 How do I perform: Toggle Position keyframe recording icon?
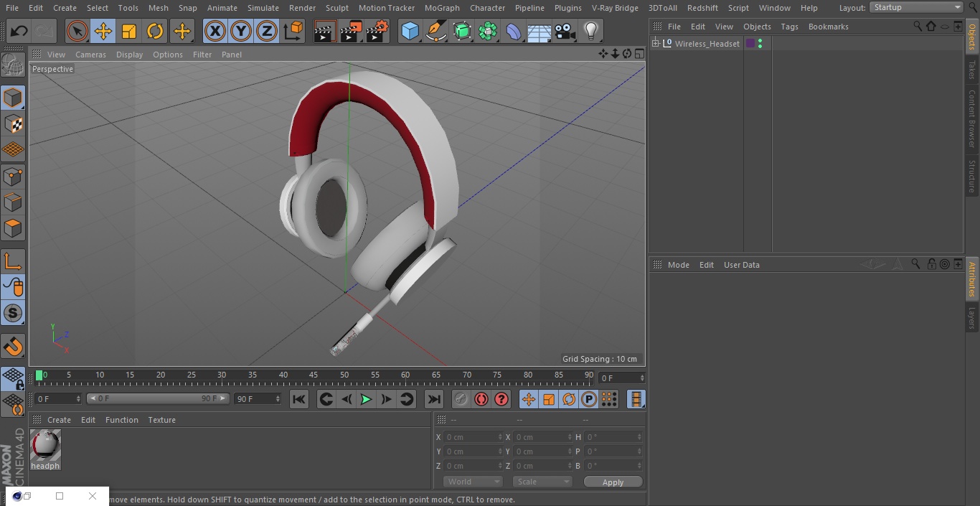(529, 399)
